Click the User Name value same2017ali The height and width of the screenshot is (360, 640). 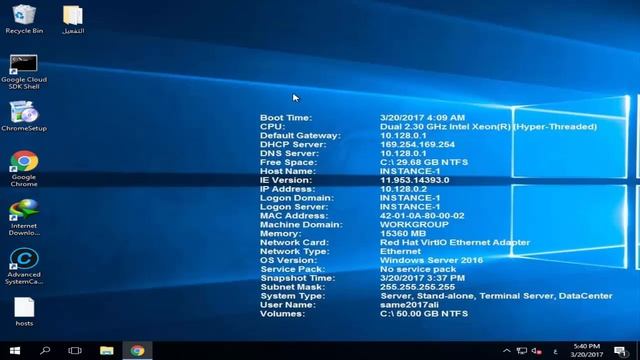click(409, 305)
